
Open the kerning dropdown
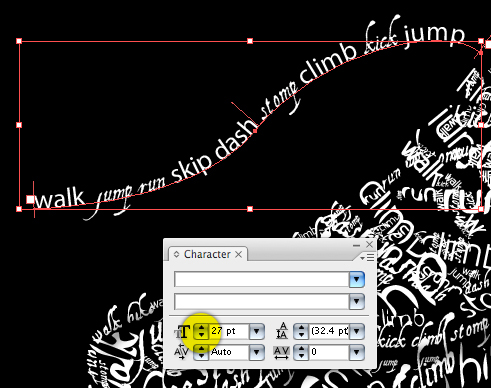(257, 352)
